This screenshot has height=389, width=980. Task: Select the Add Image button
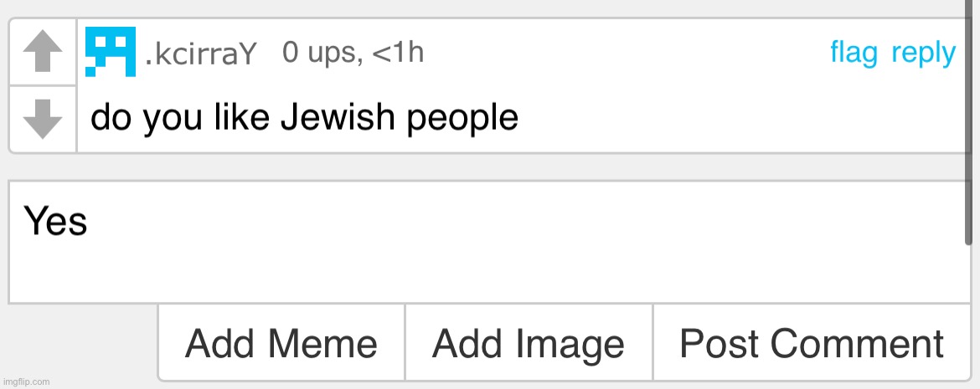point(529,343)
